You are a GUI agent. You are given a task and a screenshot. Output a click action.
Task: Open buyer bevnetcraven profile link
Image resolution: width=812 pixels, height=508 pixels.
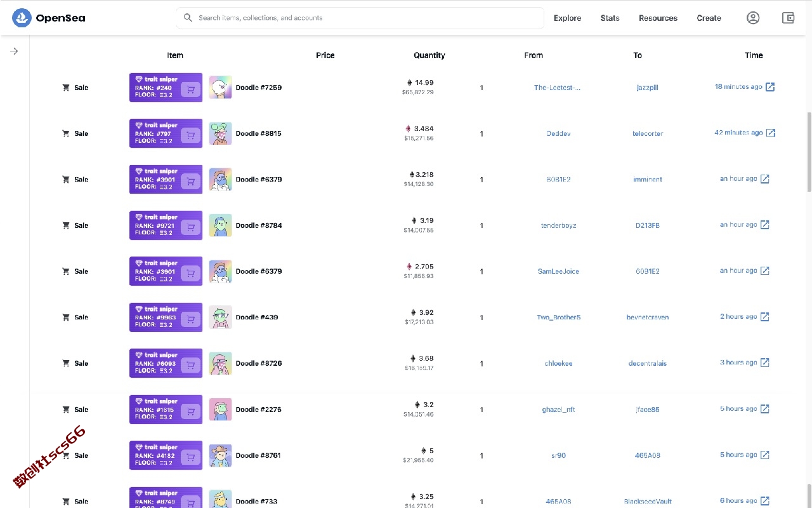[648, 317]
